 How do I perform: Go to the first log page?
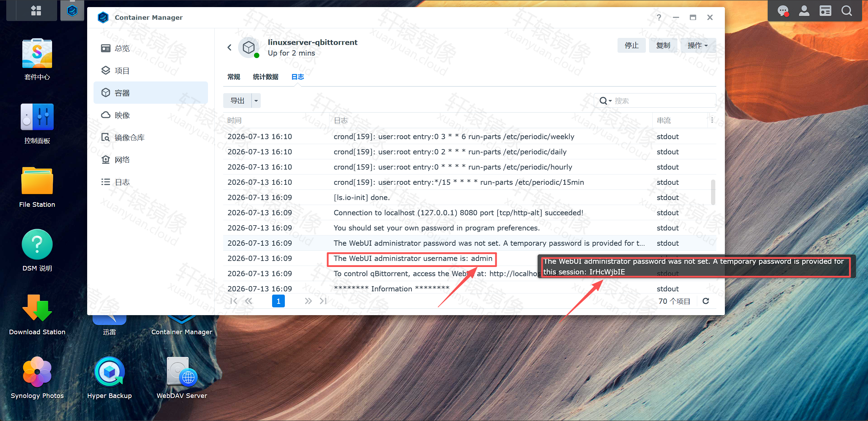233,301
